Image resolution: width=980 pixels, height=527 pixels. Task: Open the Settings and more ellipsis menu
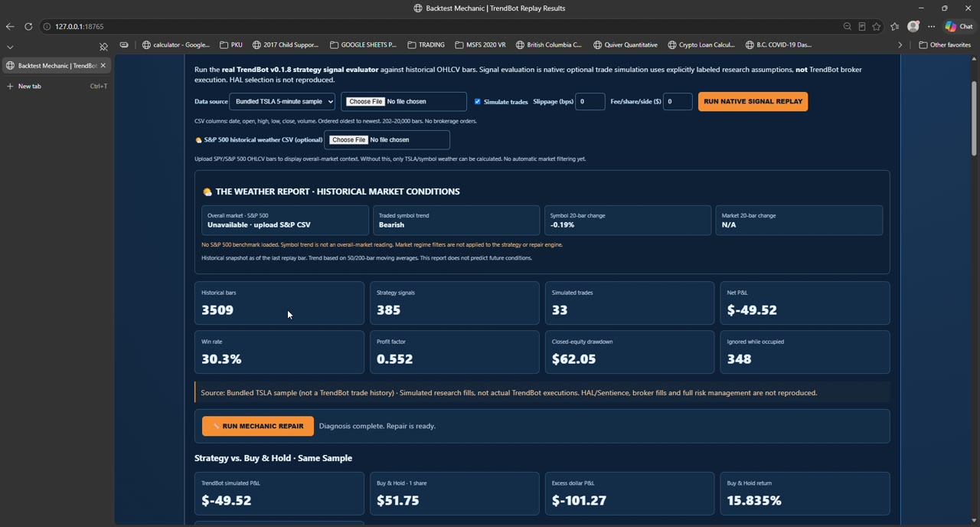932,26
